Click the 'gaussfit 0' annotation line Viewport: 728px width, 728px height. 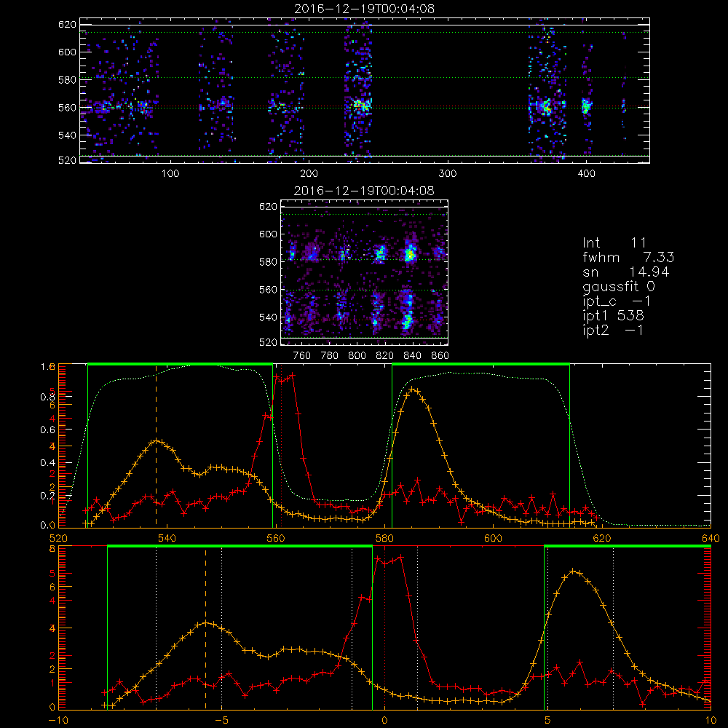click(618, 286)
